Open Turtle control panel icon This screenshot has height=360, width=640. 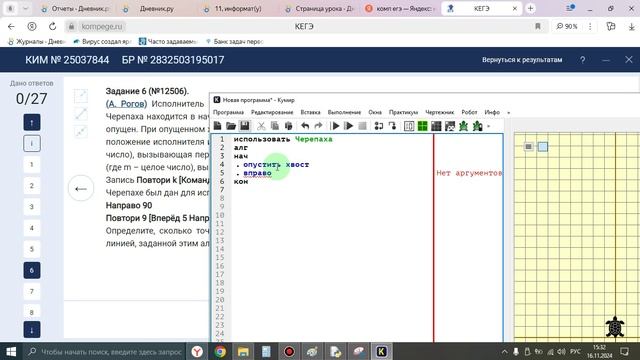(477, 126)
